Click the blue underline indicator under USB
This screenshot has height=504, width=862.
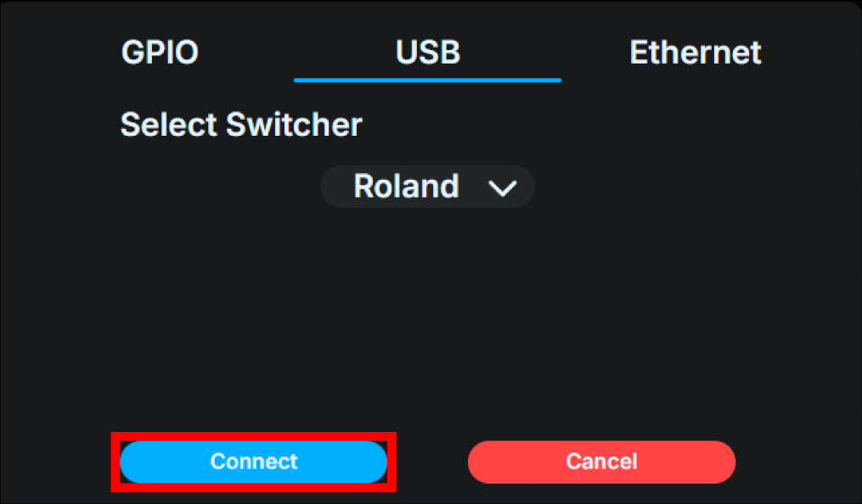[427, 79]
